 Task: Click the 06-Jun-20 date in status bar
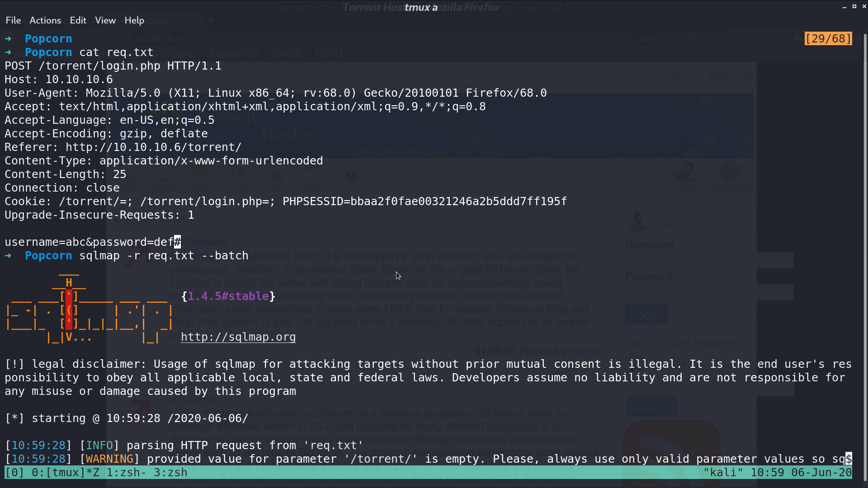click(821, 473)
